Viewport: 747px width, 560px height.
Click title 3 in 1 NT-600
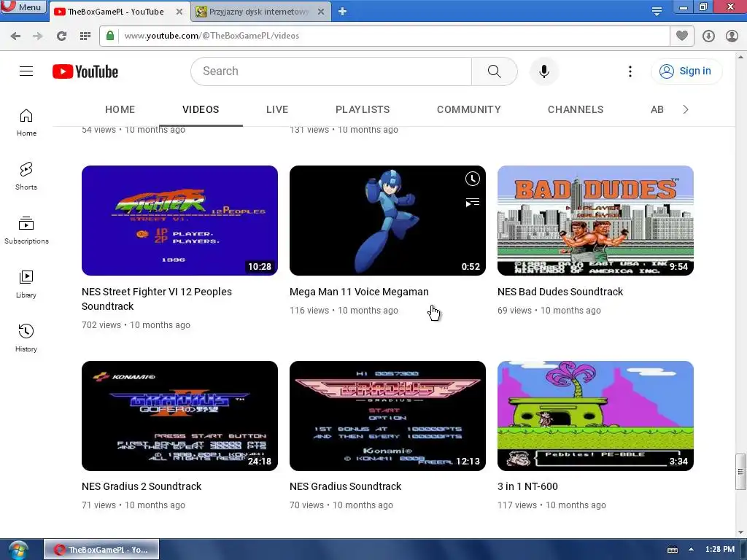tap(527, 486)
